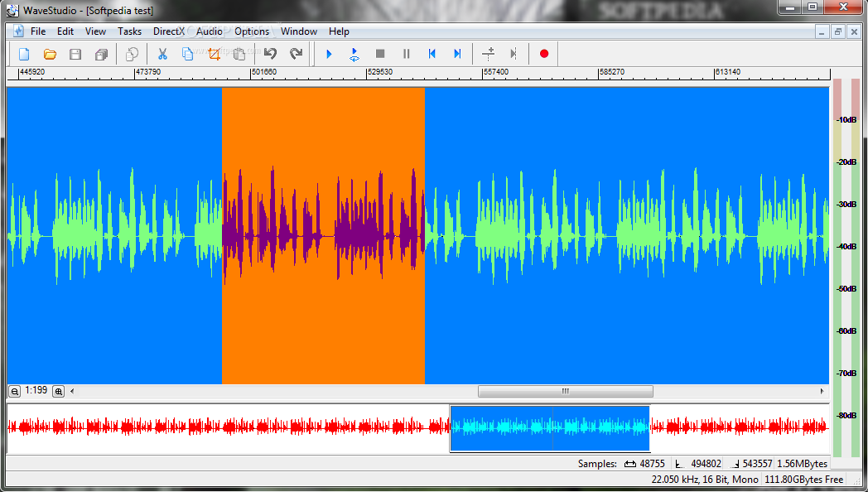The image size is (868, 492).
Task: Click the right arrow of the horizontal scrollbar
Action: pos(822,391)
